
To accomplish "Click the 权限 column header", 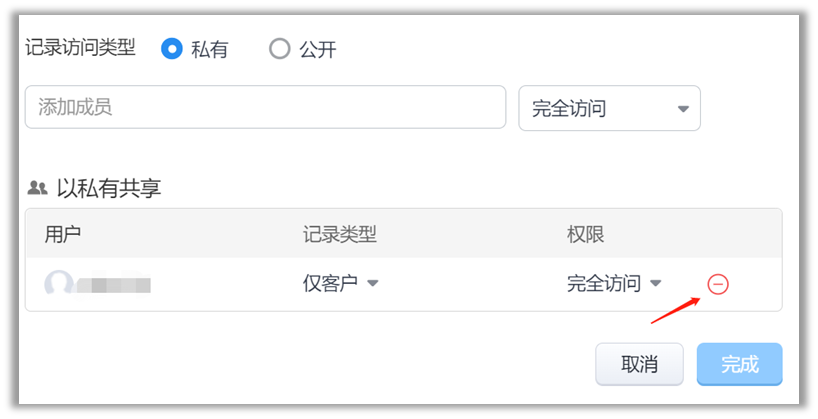I will [585, 234].
